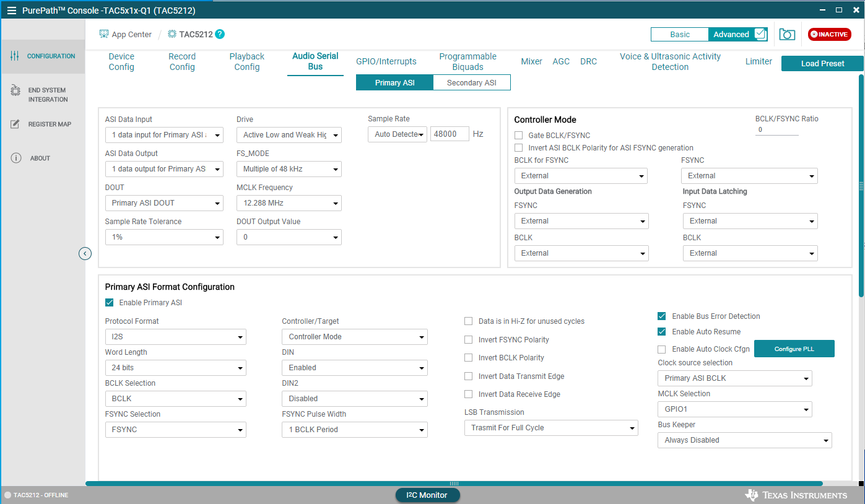Open the BCLK for FSYNC dropdown
The width and height of the screenshot is (865, 504).
click(581, 176)
